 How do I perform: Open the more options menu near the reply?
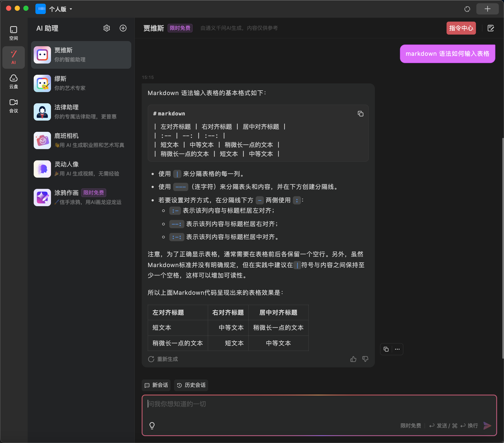(x=397, y=349)
